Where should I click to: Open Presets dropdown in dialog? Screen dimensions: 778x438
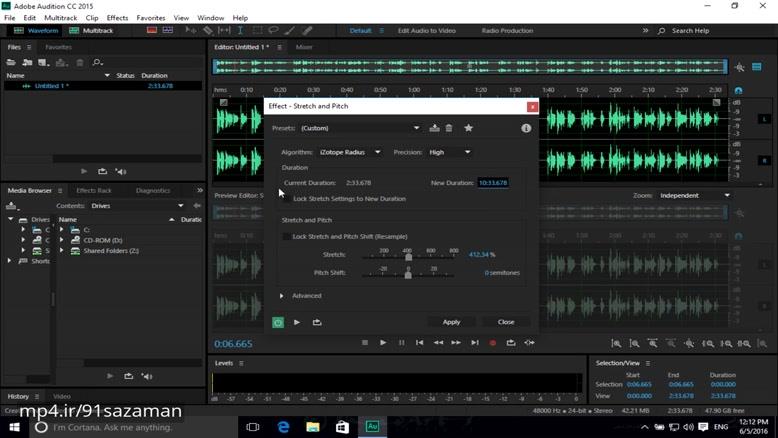[x=361, y=128]
